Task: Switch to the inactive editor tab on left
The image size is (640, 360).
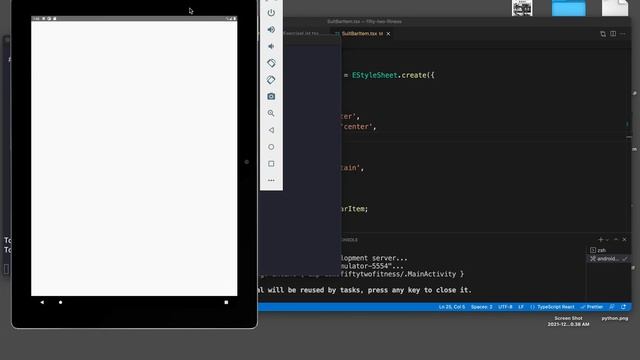Action: pyautogui.click(x=301, y=33)
